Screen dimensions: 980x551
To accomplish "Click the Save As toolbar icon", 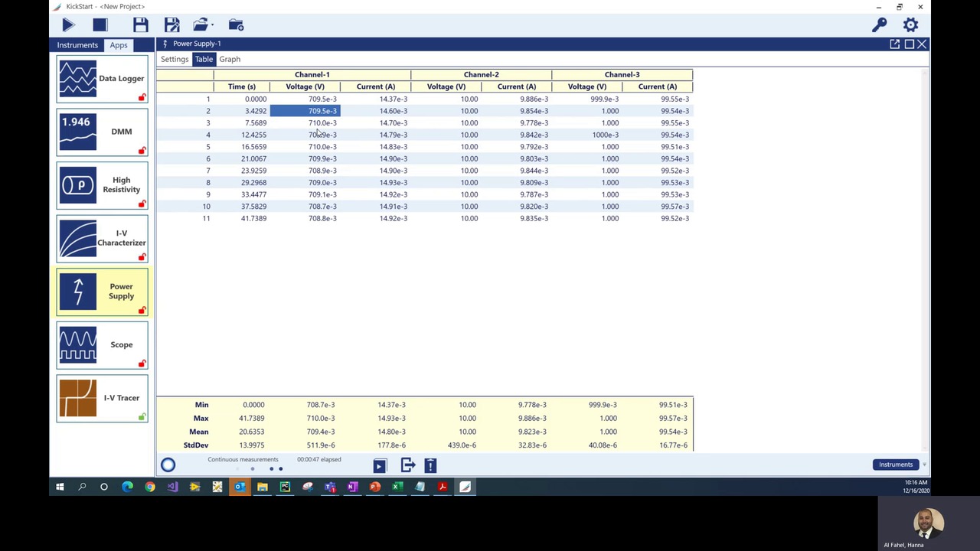I will [171, 24].
